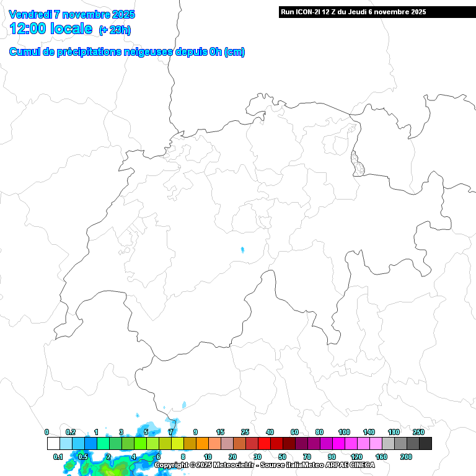This screenshot has height=476, width=476.
Task: Click the light cyan 0.1–0.2 cm swatch
Action: (66, 443)
